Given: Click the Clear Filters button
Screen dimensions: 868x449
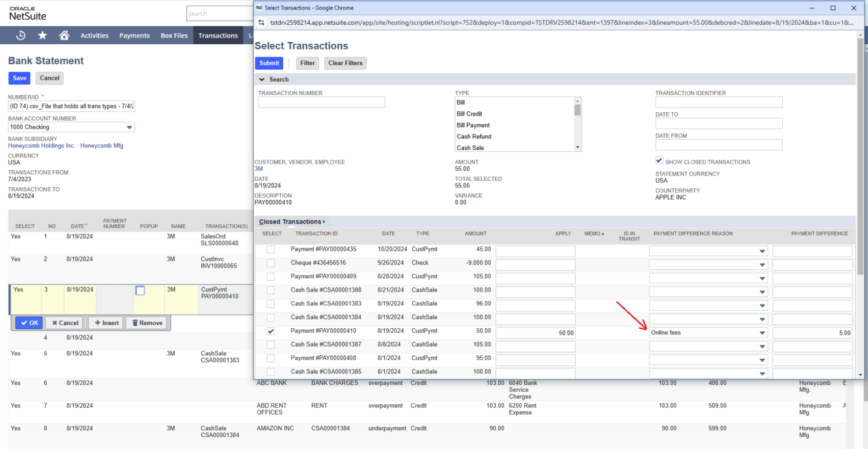Looking at the screenshot, I should [x=345, y=63].
